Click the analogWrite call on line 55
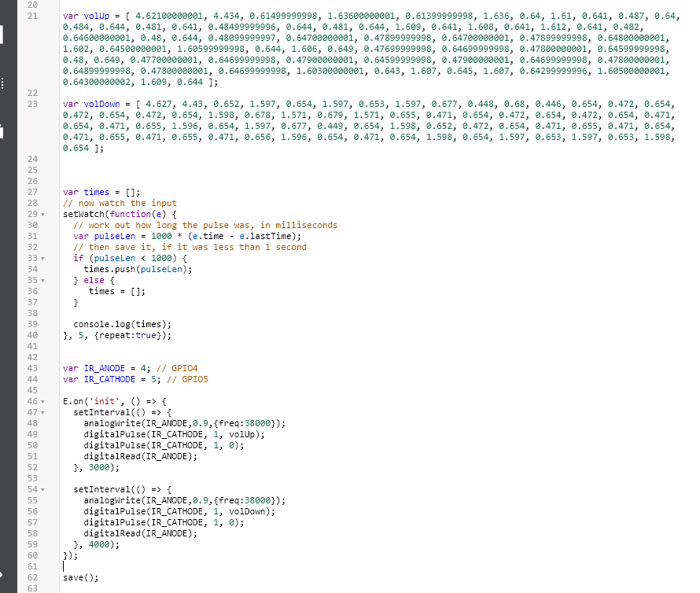The width and height of the screenshot is (700, 593). pyautogui.click(x=184, y=500)
